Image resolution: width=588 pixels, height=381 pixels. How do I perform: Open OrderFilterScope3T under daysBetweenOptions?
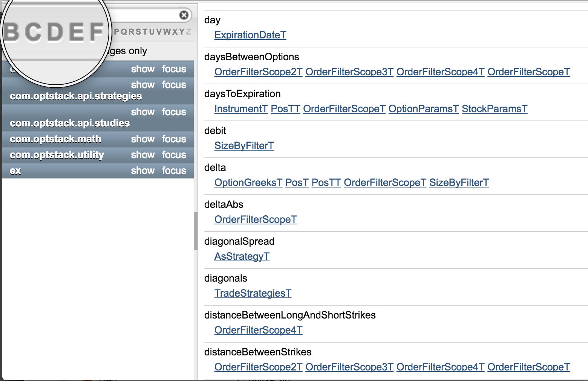[x=349, y=72]
